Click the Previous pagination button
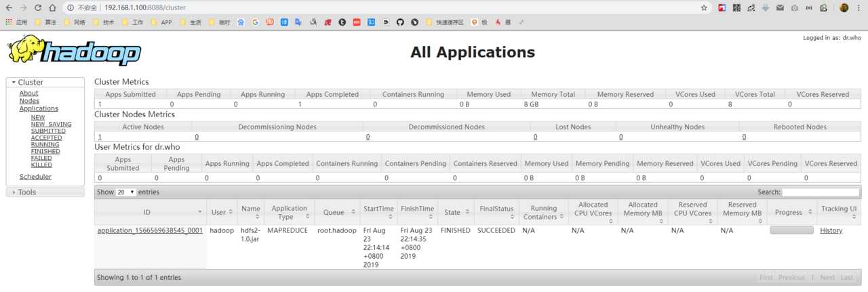Image resolution: width=868 pixels, height=292 pixels. click(791, 278)
